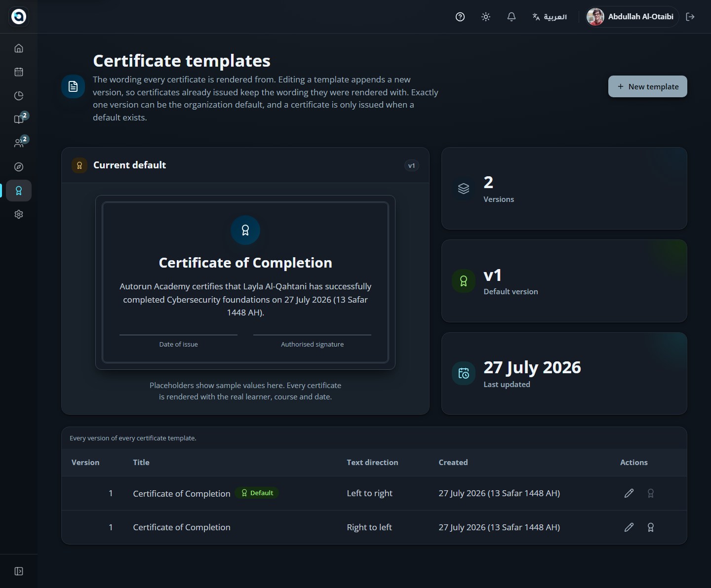
Task: Open Abdullah Al-Otaibi profile menu
Action: pyautogui.click(x=630, y=17)
